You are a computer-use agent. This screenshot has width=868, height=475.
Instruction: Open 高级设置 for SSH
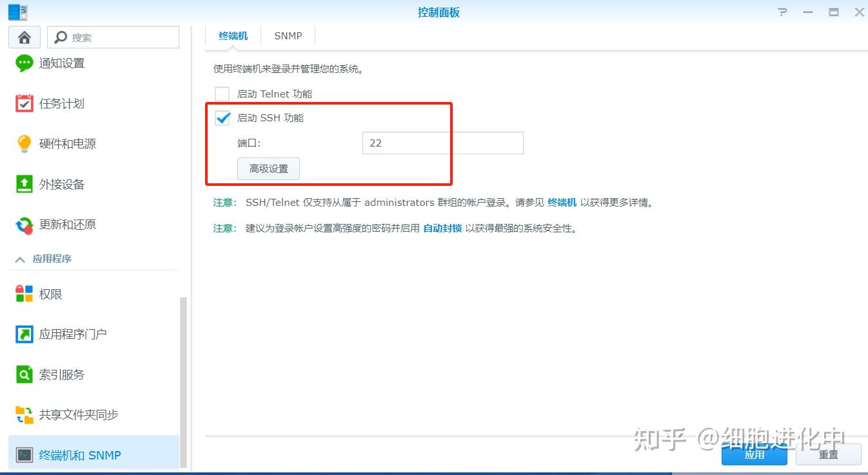coord(268,168)
